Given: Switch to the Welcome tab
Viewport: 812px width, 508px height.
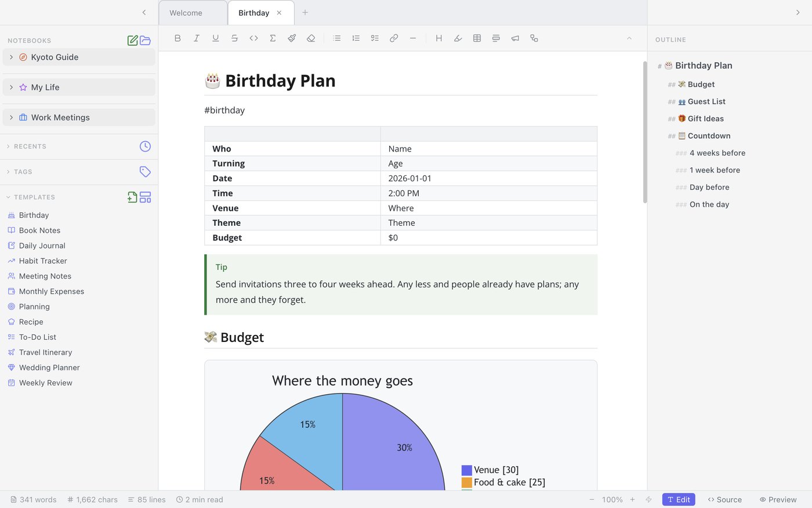Looking at the screenshot, I should 193,13.
